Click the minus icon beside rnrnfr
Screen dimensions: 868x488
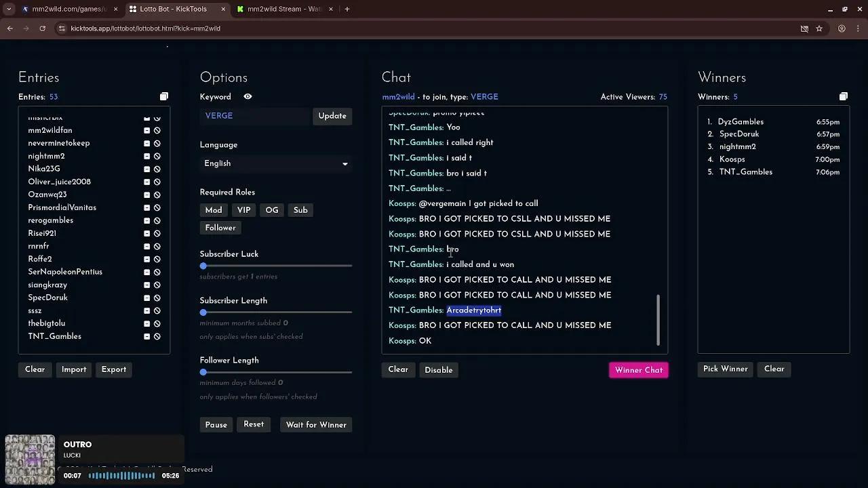coord(146,246)
